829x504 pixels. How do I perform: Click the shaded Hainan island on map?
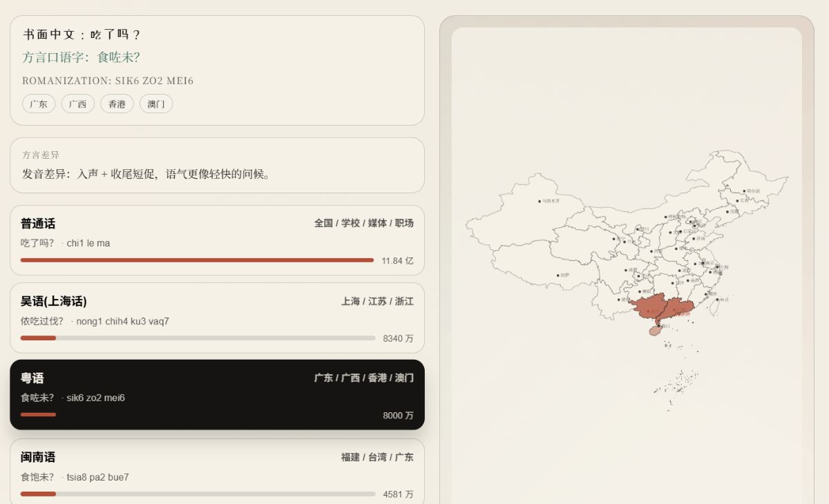(x=655, y=331)
